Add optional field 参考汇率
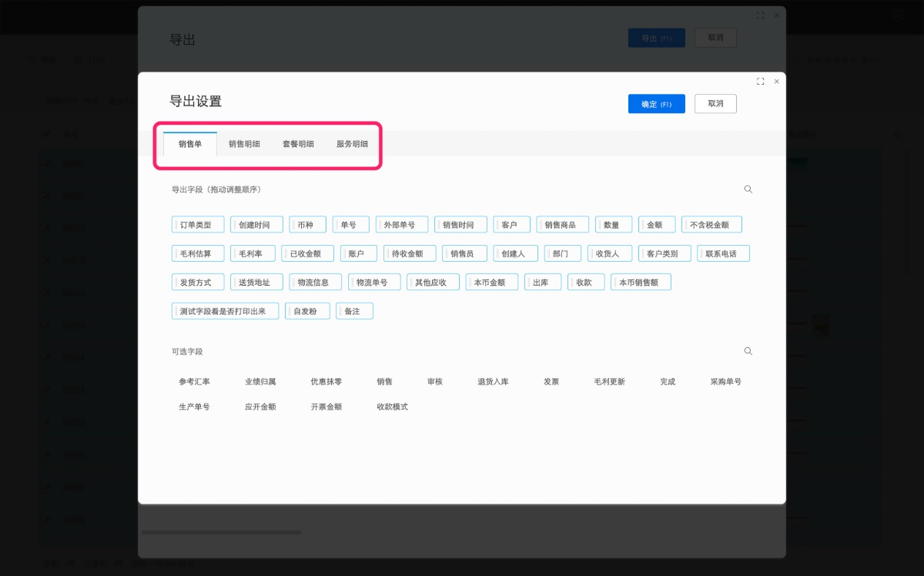 click(194, 381)
